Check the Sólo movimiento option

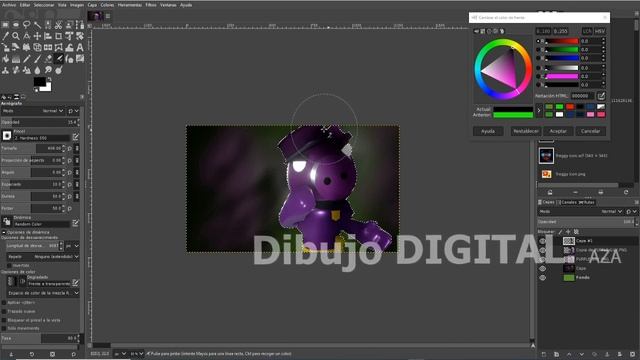pyautogui.click(x=4, y=328)
